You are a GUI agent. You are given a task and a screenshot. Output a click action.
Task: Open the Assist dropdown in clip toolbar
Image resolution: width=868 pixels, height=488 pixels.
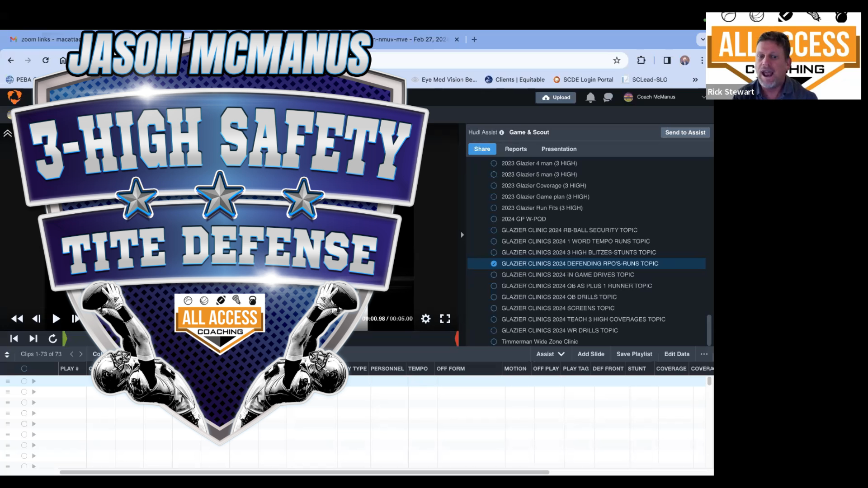point(550,354)
